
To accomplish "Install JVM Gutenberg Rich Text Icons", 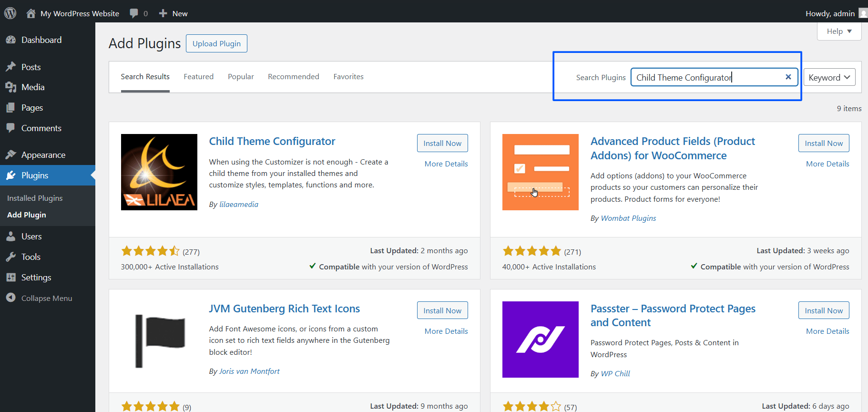I will (442, 310).
